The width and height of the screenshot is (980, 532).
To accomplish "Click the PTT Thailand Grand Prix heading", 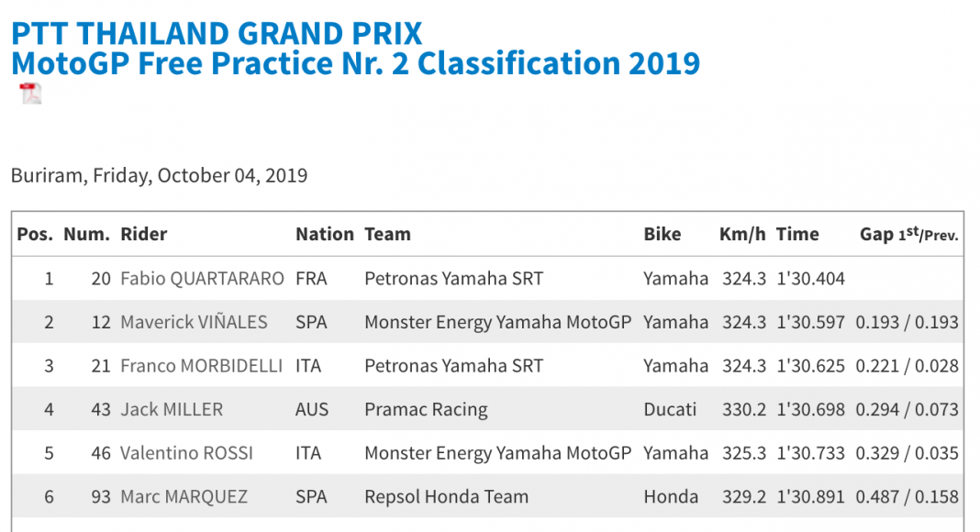I will click(x=217, y=34).
